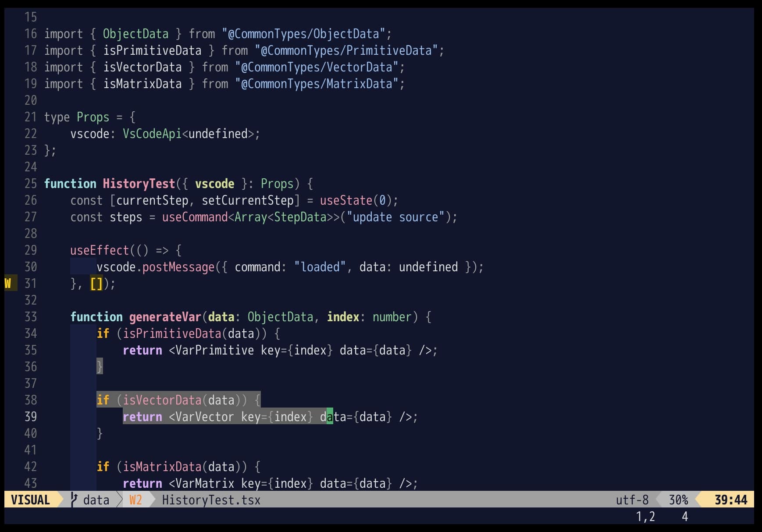Click VarPrimitive on line 35
The image size is (762, 532).
[x=214, y=350]
